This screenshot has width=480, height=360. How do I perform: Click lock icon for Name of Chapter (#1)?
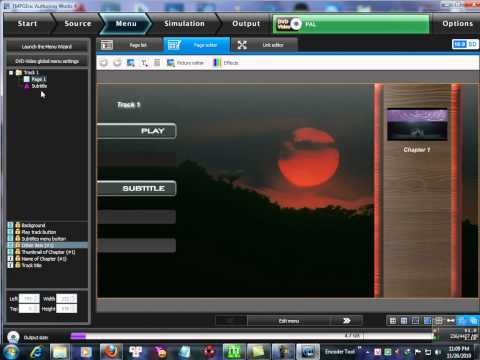[18, 259]
